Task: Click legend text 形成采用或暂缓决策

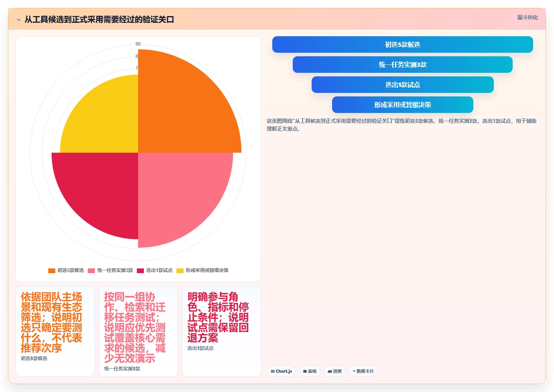Action: pos(207,270)
